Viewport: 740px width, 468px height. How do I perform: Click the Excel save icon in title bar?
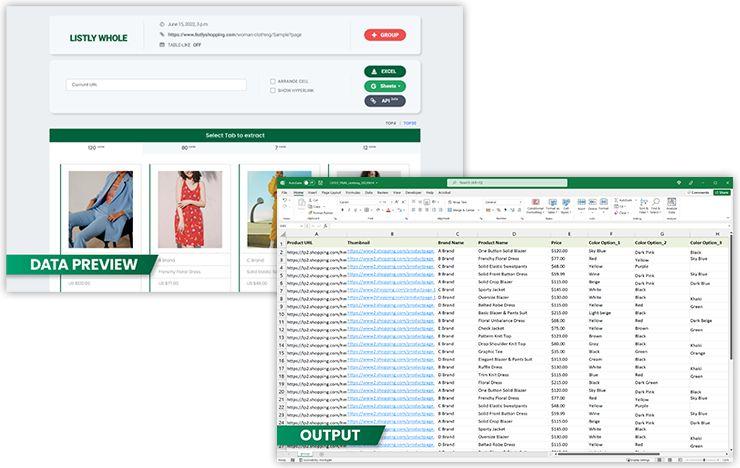click(320, 183)
